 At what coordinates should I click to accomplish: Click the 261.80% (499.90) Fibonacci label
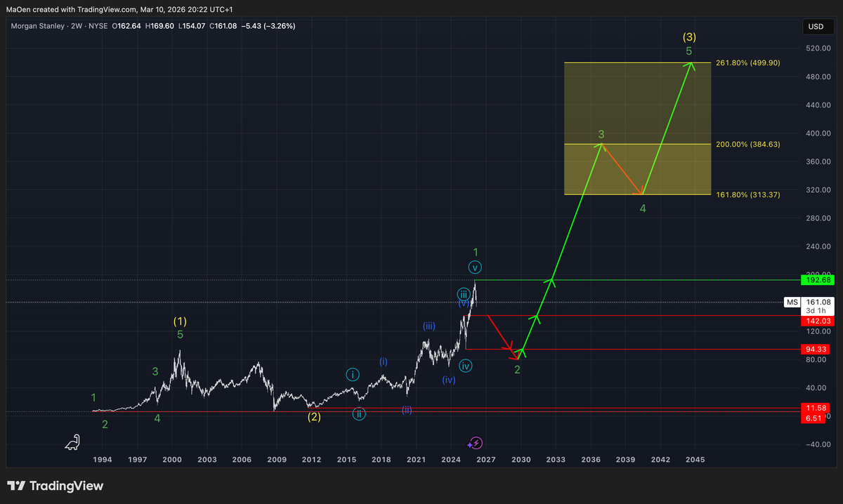(747, 62)
